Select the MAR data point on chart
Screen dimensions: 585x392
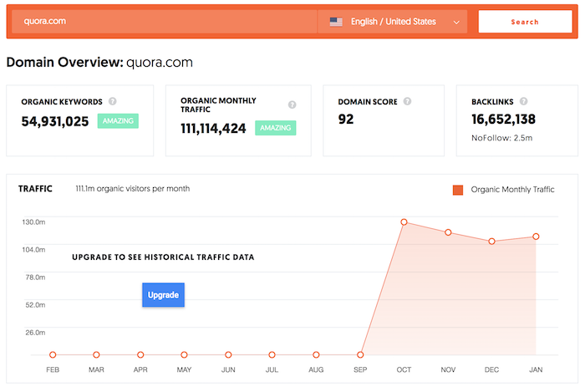click(96, 354)
